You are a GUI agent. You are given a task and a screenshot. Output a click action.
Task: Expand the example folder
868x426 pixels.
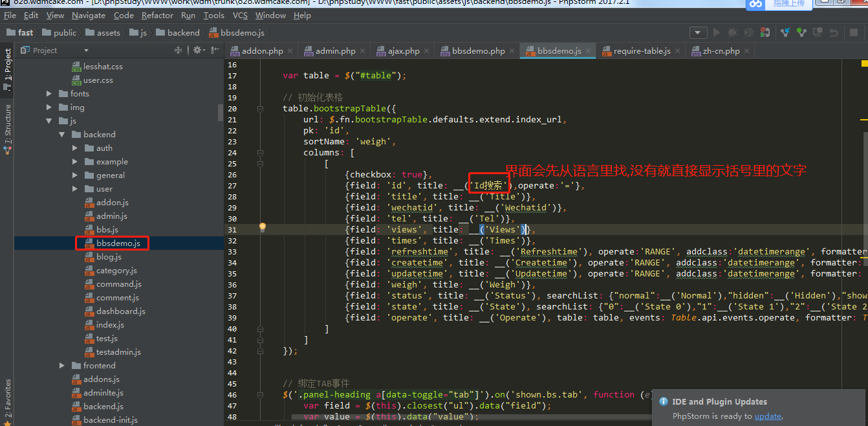pyautogui.click(x=75, y=162)
